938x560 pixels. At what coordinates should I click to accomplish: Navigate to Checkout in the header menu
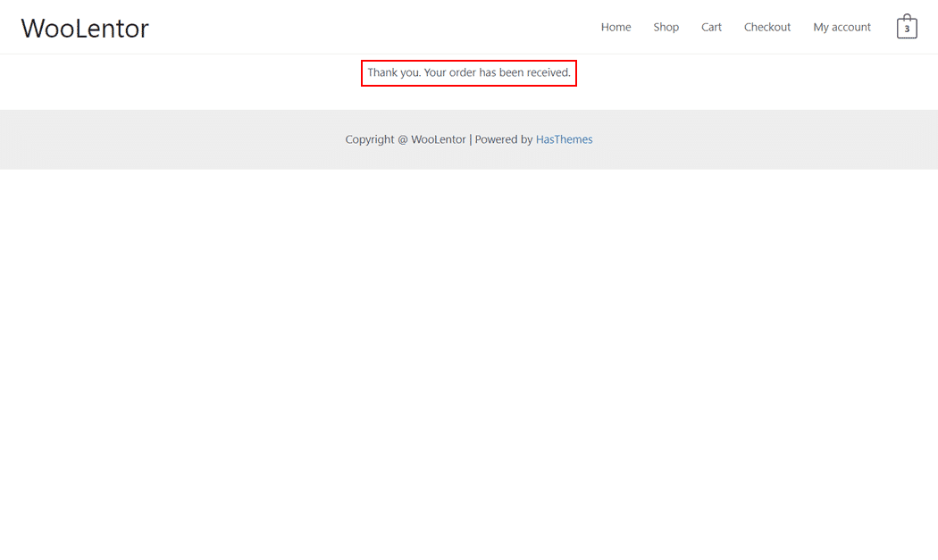point(767,27)
